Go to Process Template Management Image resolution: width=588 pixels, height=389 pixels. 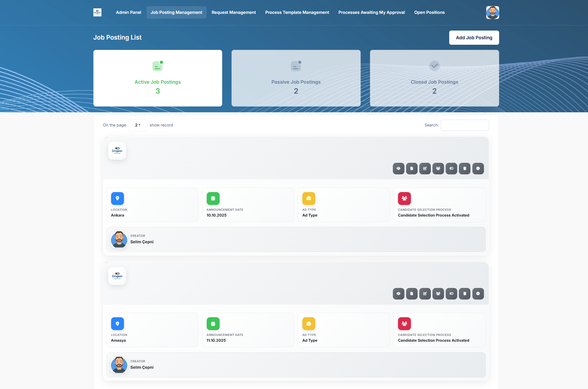coord(297,13)
